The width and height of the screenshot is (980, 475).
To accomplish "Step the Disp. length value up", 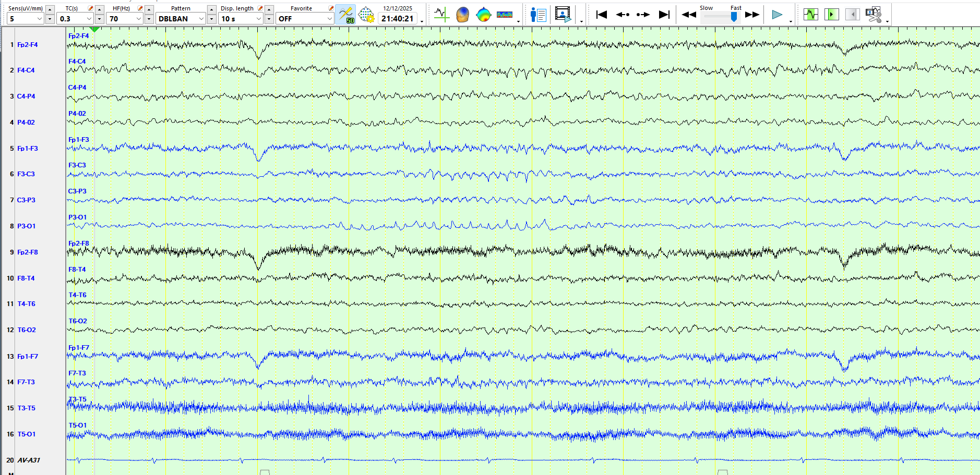I will [x=269, y=9].
